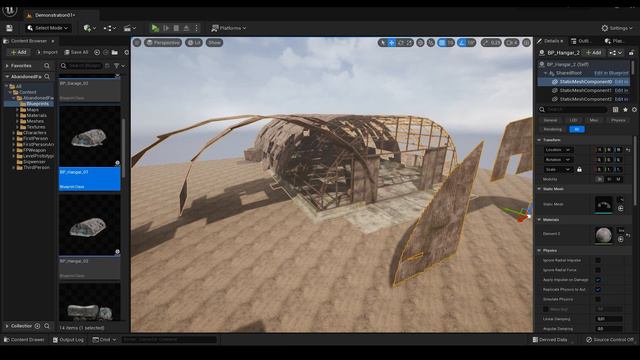Open the viewport options hamburger menu
Viewport: 640px width, 360px height.
[137, 42]
